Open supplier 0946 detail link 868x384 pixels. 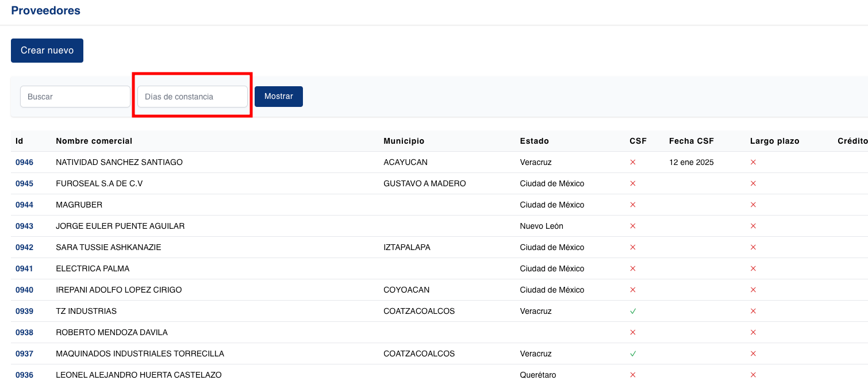[24, 162]
